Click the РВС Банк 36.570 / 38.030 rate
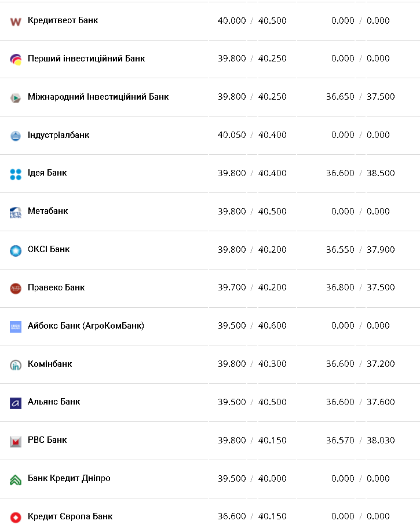Image resolution: width=420 pixels, height=528 pixels. coord(360,440)
